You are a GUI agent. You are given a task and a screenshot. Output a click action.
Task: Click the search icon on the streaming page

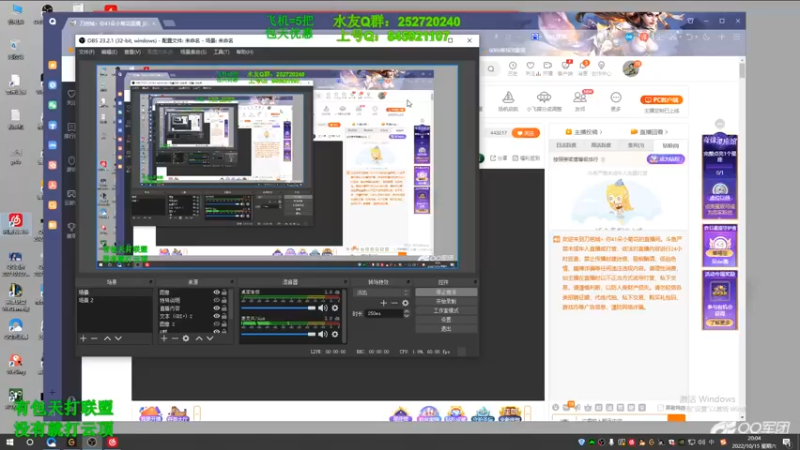pyautogui.click(x=491, y=69)
